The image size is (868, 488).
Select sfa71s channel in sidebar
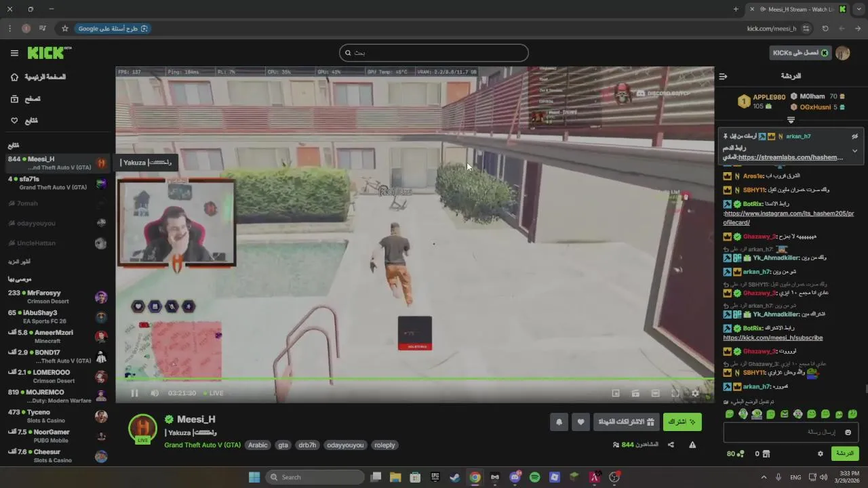point(58,183)
